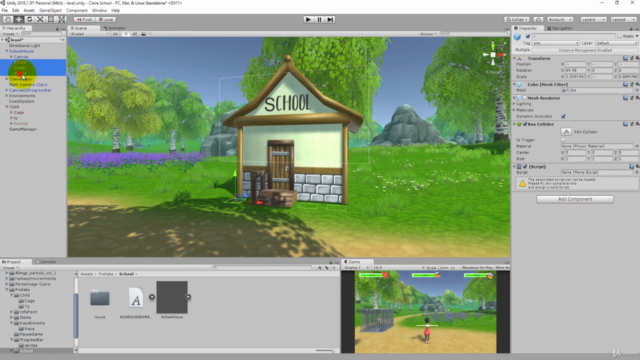The width and height of the screenshot is (640, 360).
Task: Click the Step frame button
Action: (330, 19)
